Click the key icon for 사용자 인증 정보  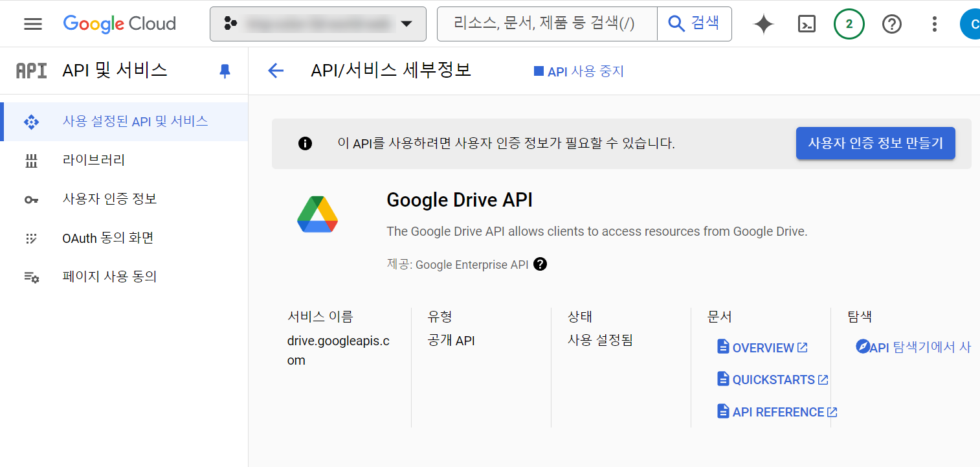[x=31, y=199]
